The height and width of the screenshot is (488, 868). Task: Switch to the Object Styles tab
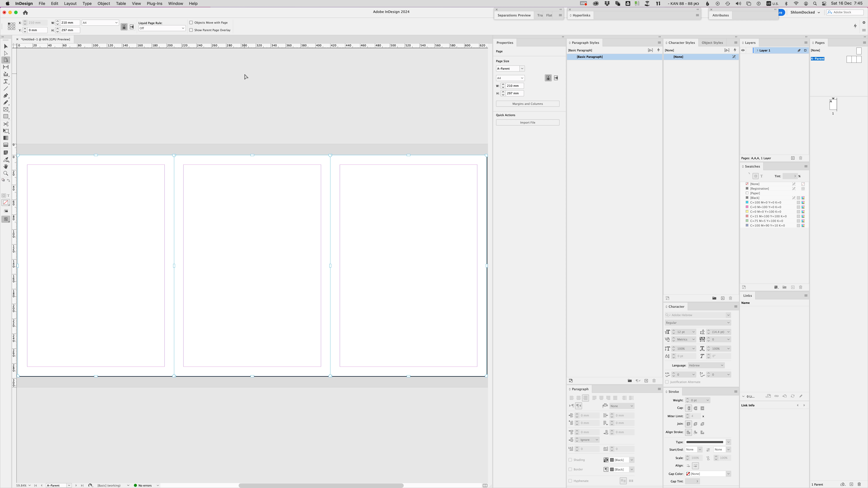point(712,43)
